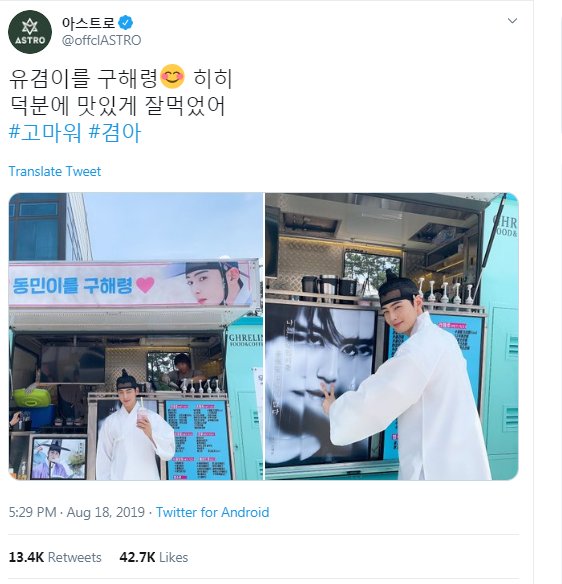View the 42.7K Likes list

[153, 557]
